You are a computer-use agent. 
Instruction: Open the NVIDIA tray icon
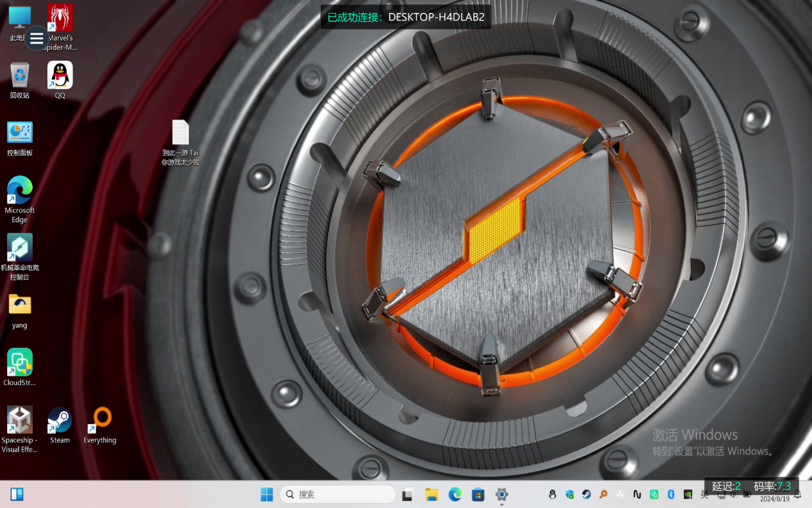(688, 495)
